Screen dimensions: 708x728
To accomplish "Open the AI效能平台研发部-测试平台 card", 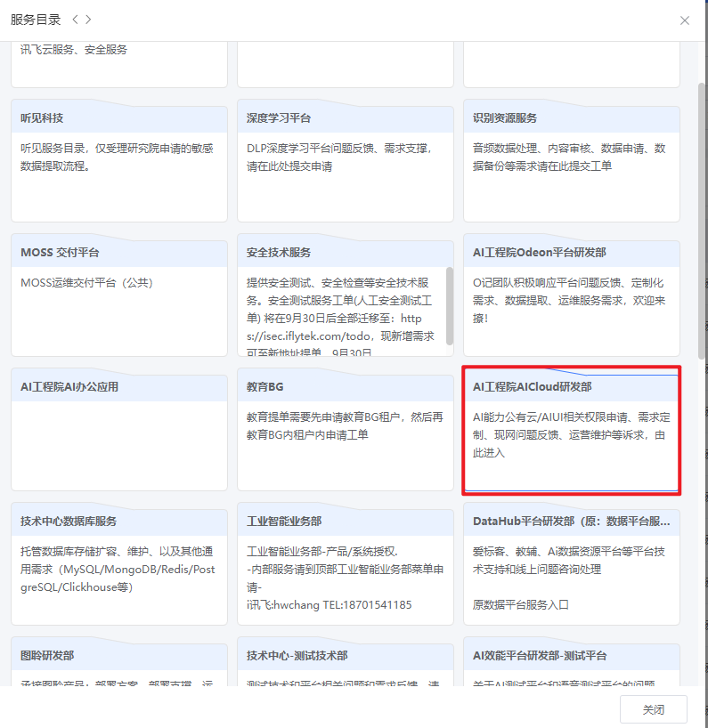I will pos(572,661).
